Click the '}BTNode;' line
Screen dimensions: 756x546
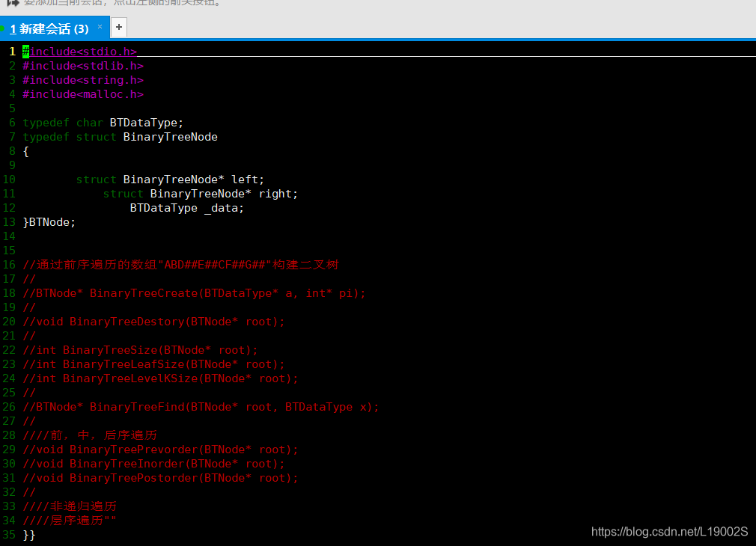pos(49,222)
